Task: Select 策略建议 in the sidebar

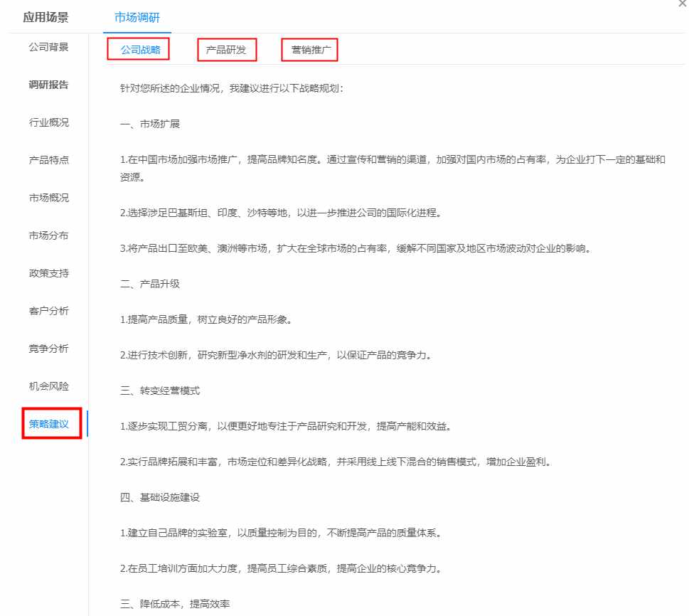Action: coord(49,424)
